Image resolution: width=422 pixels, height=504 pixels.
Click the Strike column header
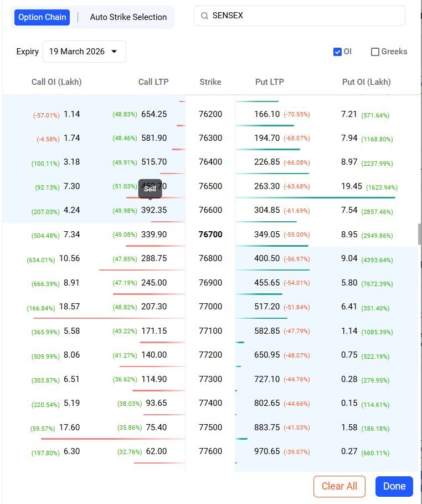pyautogui.click(x=210, y=82)
